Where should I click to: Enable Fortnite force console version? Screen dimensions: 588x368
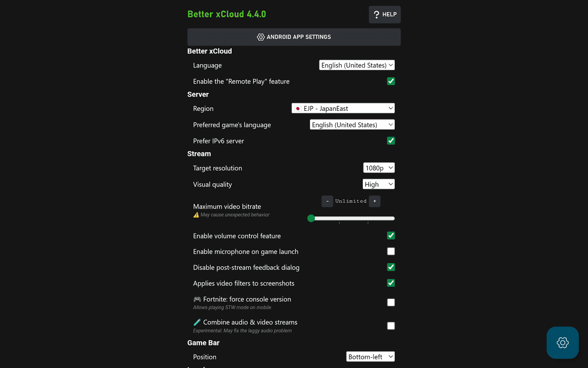tap(391, 303)
